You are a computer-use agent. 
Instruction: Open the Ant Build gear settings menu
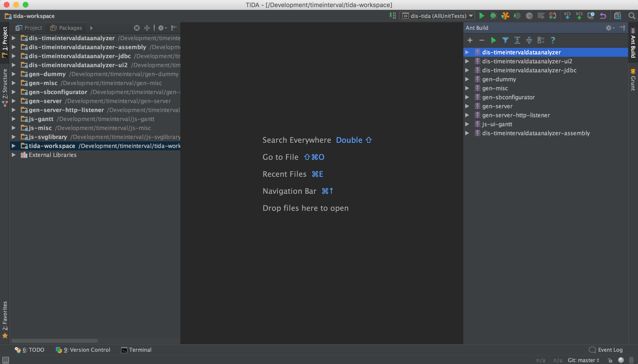point(610,28)
